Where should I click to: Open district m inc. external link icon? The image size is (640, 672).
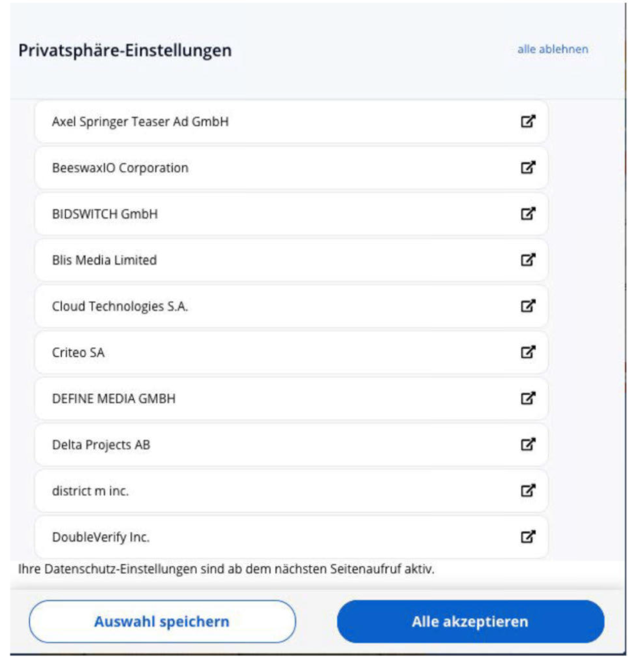527,491
